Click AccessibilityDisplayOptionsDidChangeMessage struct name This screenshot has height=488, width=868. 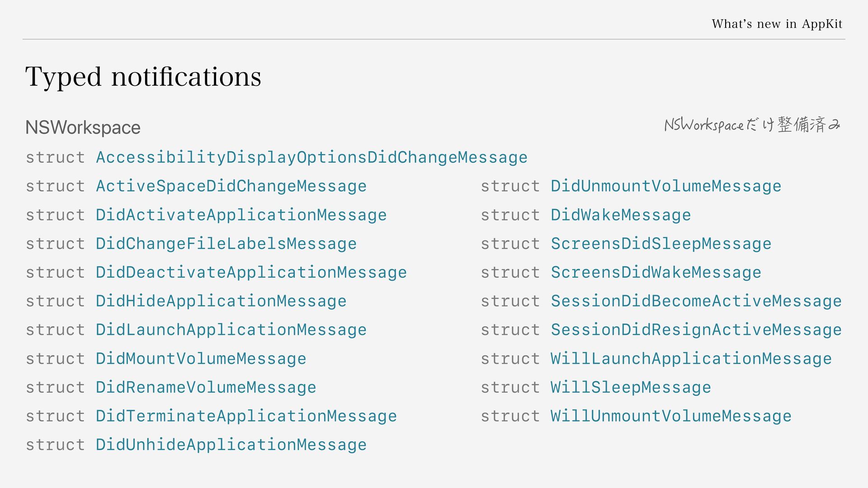pyautogui.click(x=311, y=158)
